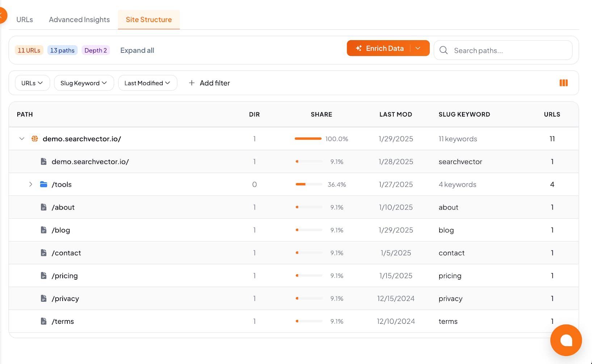Click the /pricing row path text
Image resolution: width=592 pixels, height=364 pixels.
(65, 276)
